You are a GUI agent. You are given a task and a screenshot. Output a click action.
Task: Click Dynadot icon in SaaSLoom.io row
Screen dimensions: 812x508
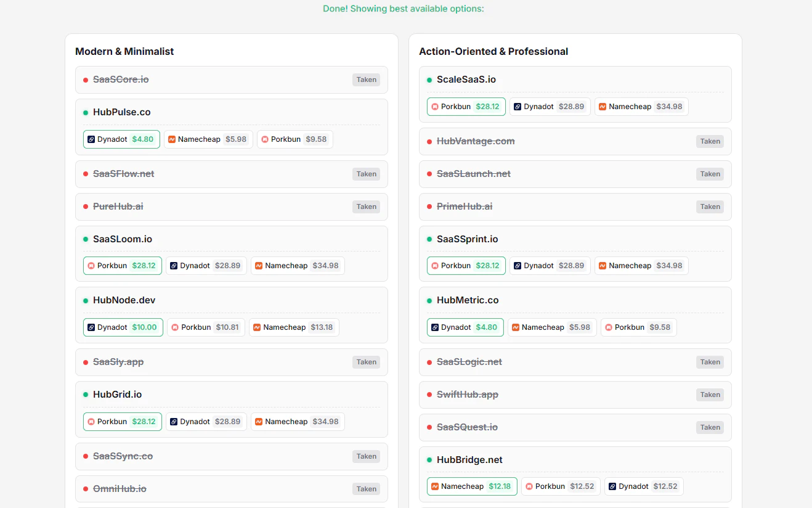174,266
